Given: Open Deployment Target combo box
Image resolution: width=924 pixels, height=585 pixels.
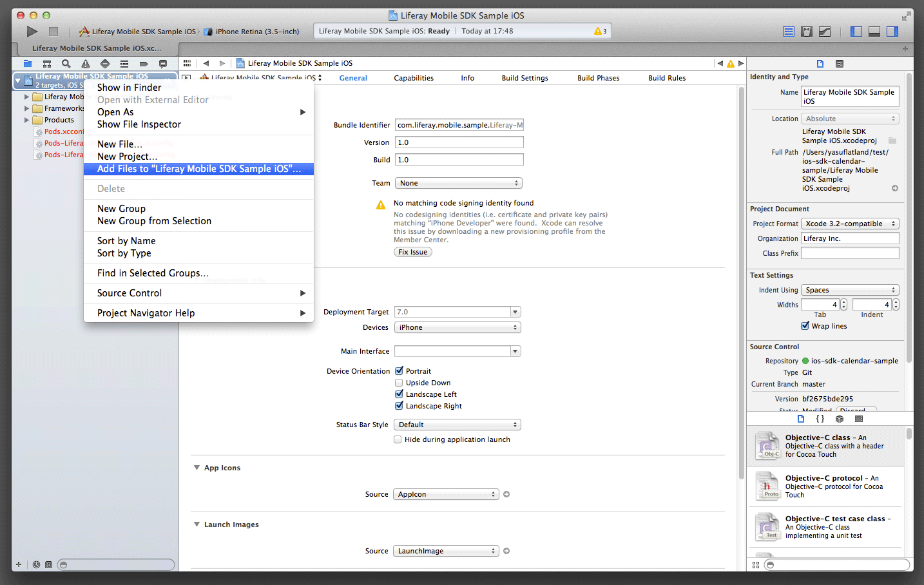Looking at the screenshot, I should [x=457, y=312].
